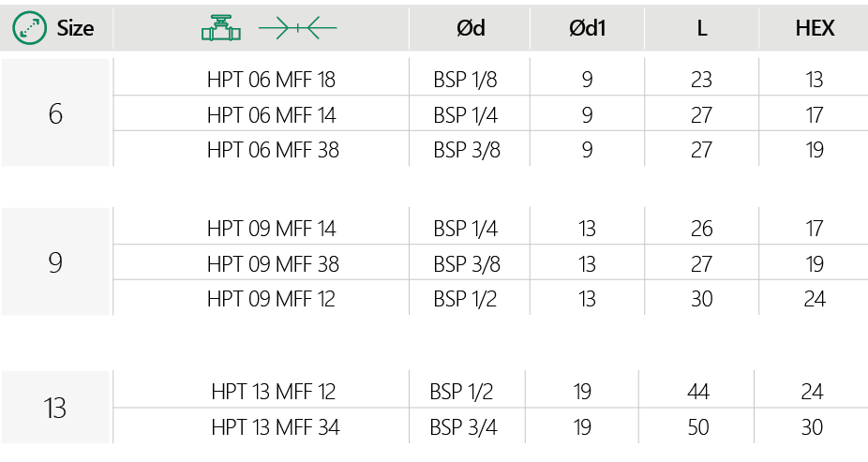Pick part HPT 13 MFF 34
868x462 pixels.
coord(274,427)
